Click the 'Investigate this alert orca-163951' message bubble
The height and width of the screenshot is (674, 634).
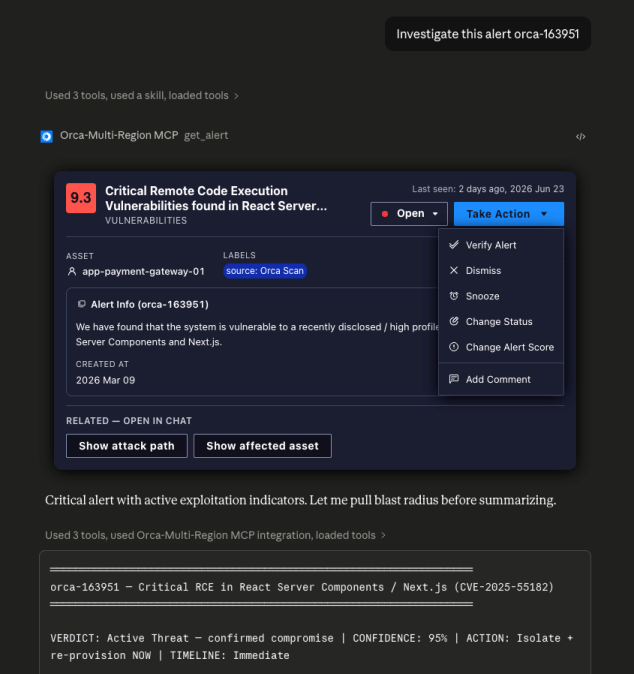point(487,34)
